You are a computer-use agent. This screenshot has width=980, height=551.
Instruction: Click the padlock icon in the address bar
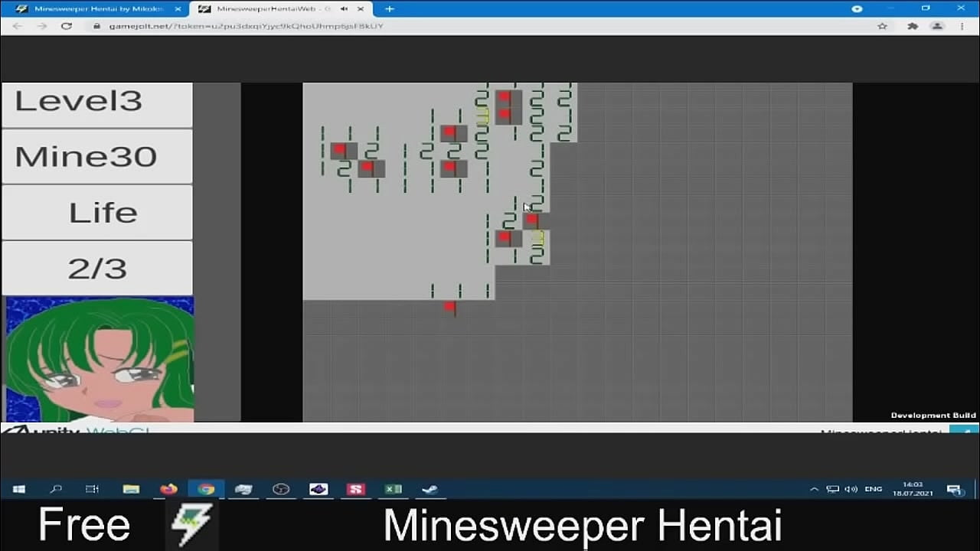[x=95, y=25]
